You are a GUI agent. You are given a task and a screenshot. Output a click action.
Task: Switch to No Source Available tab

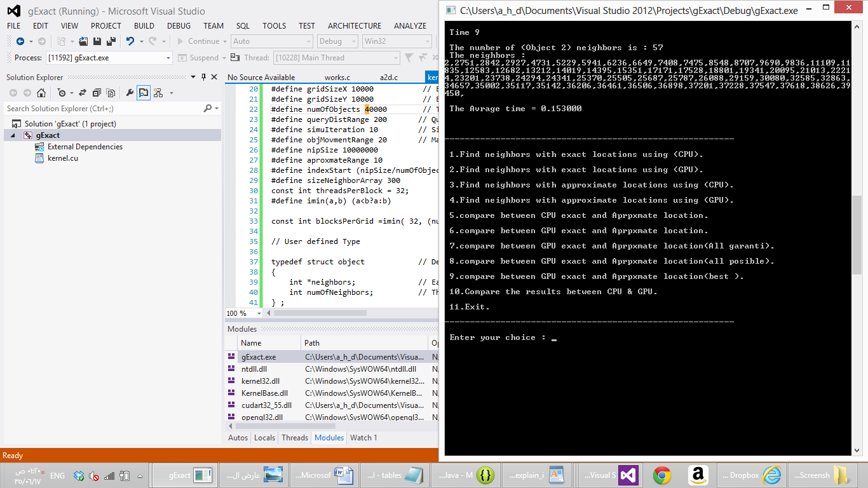pos(261,78)
